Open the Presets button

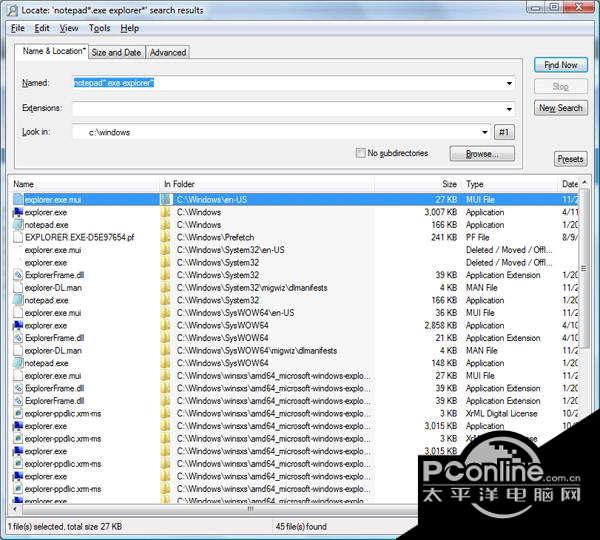tap(570, 159)
